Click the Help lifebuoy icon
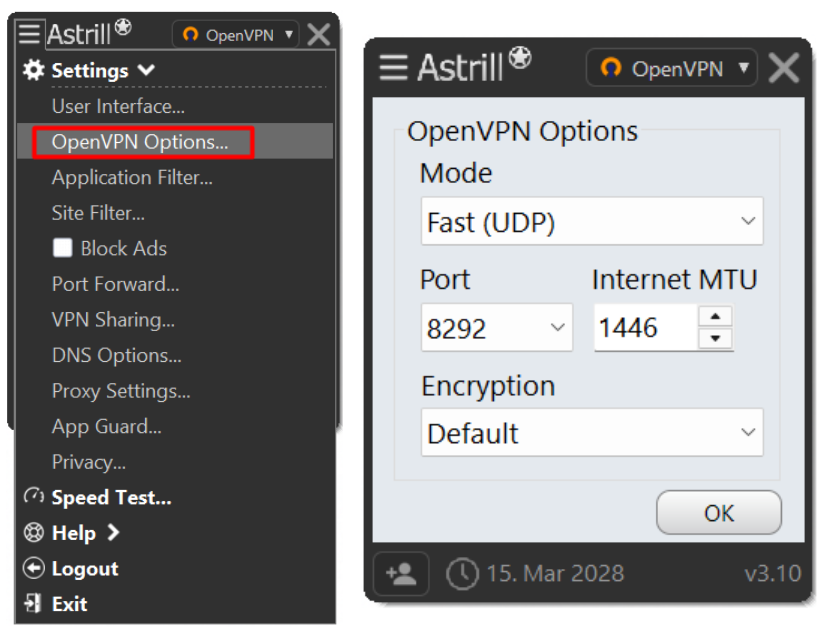The height and width of the screenshot is (635, 823). pyautogui.click(x=34, y=533)
